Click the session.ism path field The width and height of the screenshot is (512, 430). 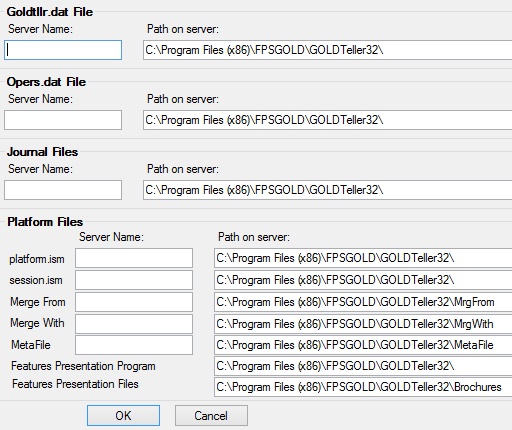(363, 280)
